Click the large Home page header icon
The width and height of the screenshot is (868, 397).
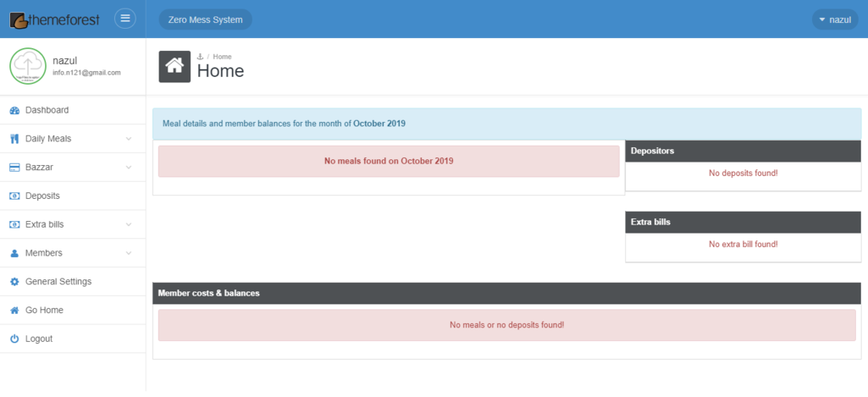pos(174,66)
